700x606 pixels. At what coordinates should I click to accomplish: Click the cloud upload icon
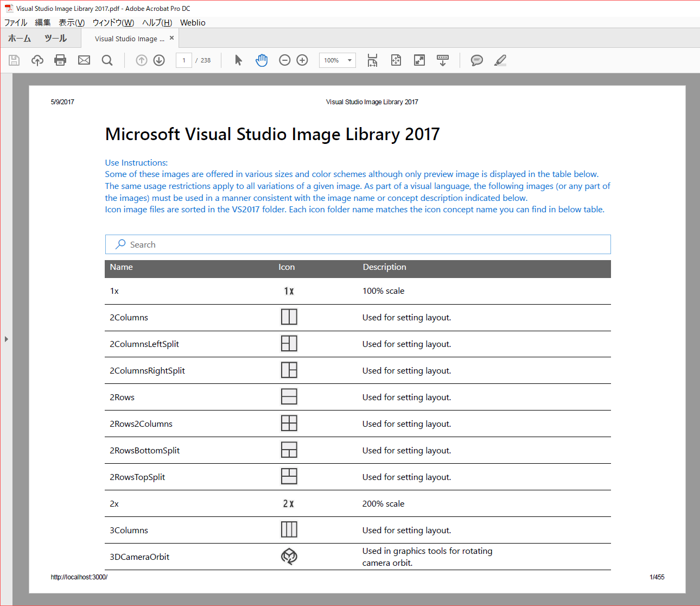click(x=37, y=60)
